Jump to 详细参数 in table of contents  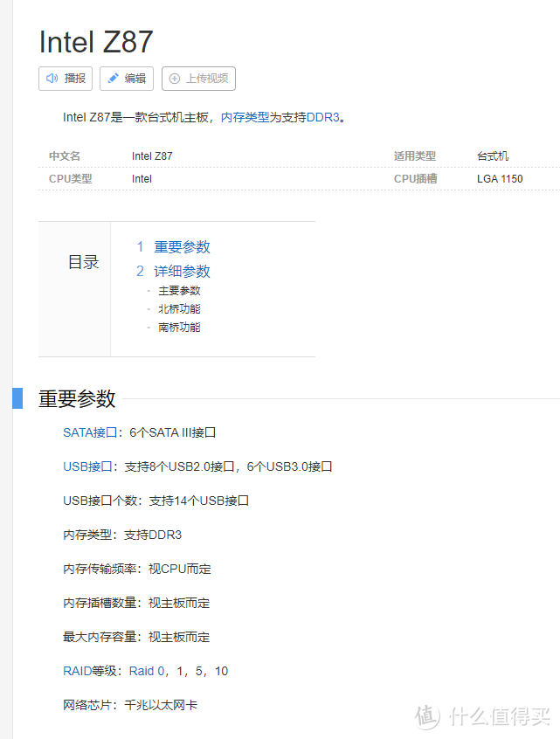(x=182, y=272)
